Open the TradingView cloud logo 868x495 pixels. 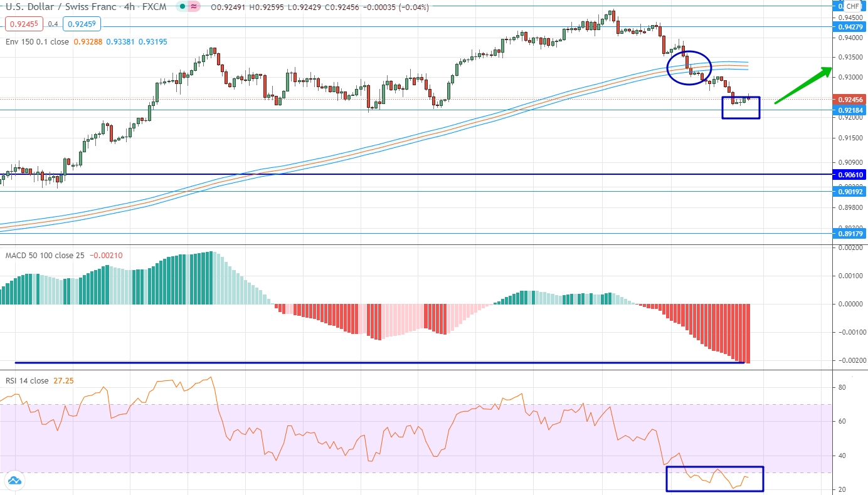click(x=14, y=481)
